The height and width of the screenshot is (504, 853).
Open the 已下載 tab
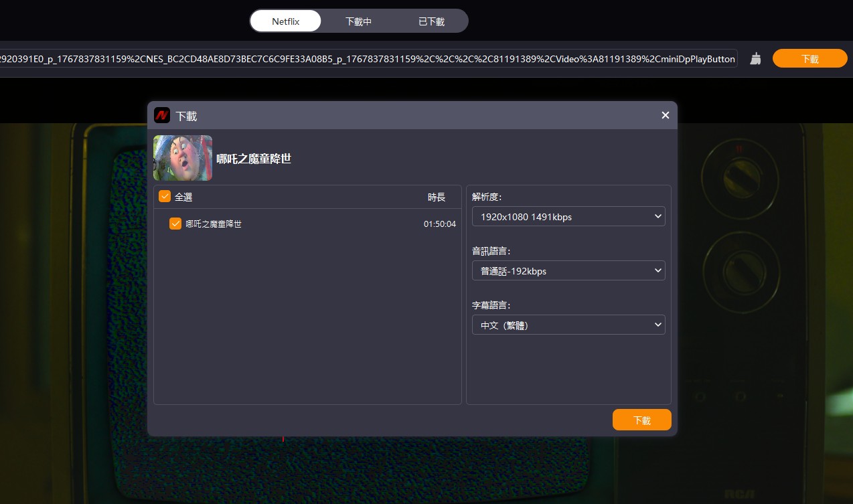(432, 21)
